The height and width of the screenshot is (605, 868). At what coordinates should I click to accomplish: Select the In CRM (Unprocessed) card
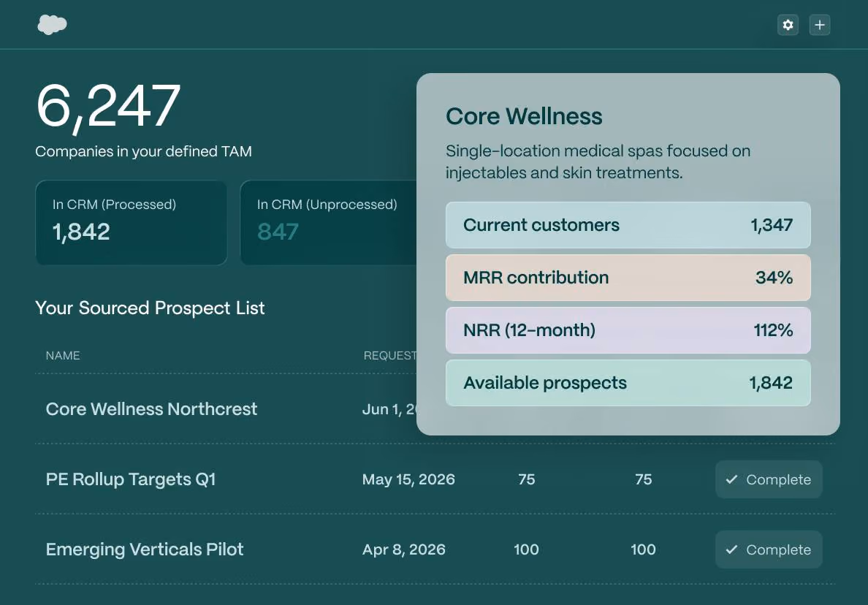[x=328, y=223]
